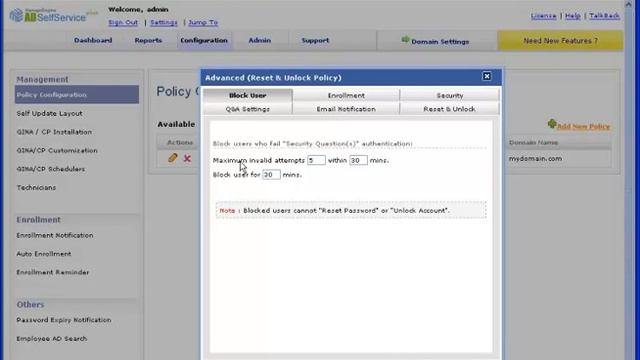Click the green plus Add New Policy icon
Viewport: 640px width, 360px height.
[552, 124]
